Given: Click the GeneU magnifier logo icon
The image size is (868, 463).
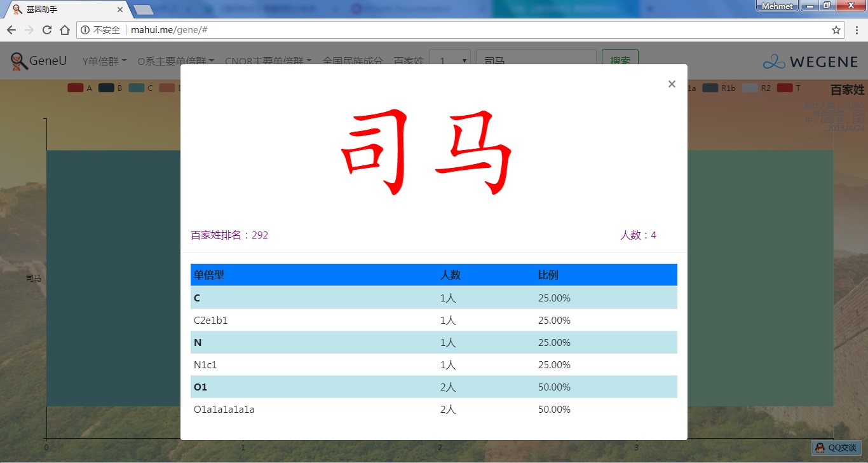Looking at the screenshot, I should (19, 61).
